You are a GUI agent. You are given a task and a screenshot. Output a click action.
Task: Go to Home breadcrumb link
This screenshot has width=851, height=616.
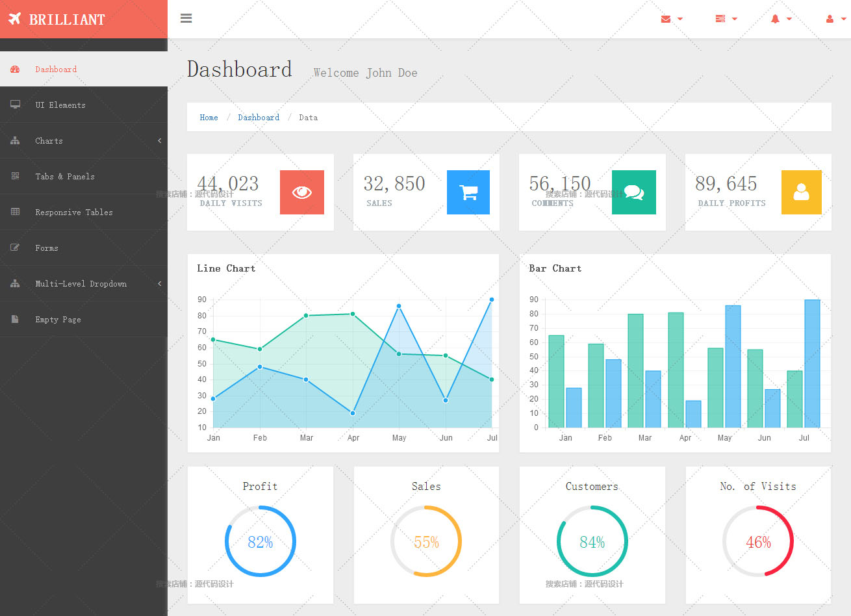point(209,118)
